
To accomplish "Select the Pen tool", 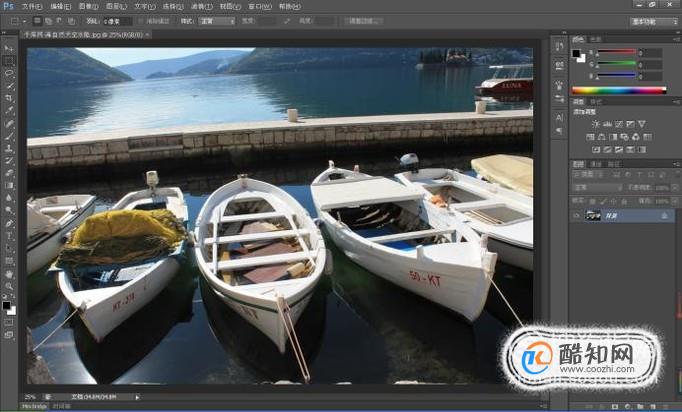I will click(x=9, y=224).
